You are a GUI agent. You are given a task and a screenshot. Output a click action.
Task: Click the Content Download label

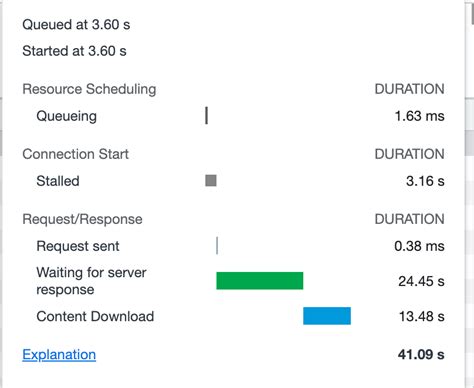pos(95,316)
